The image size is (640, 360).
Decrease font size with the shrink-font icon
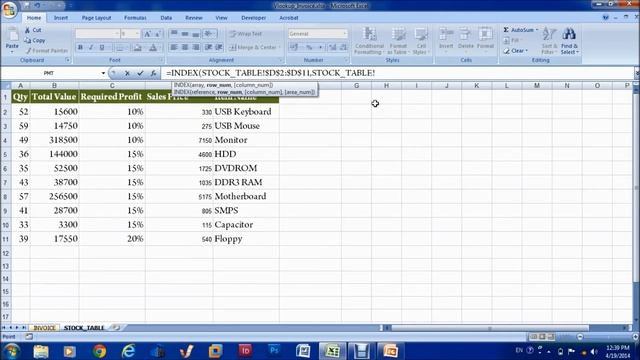coord(158,34)
